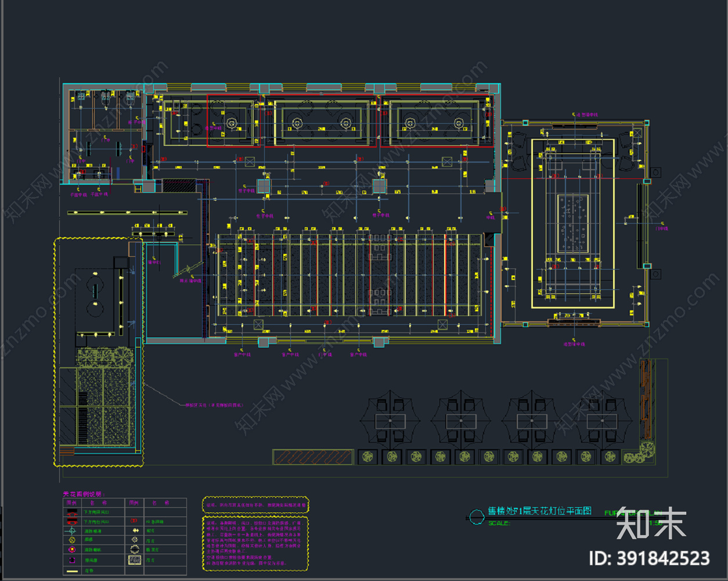Click the legend name 灯带
Image resolution: width=728 pixels, height=581 pixels.
pos(89,571)
